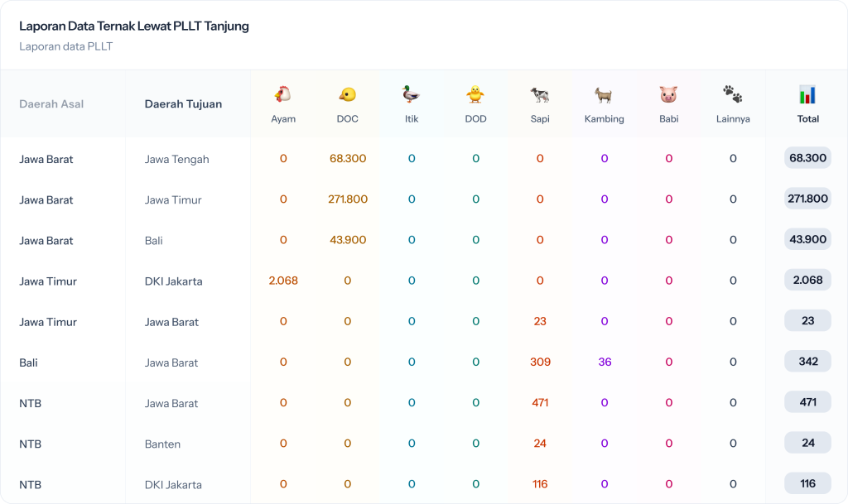Select the pig Babi column icon

(668, 94)
